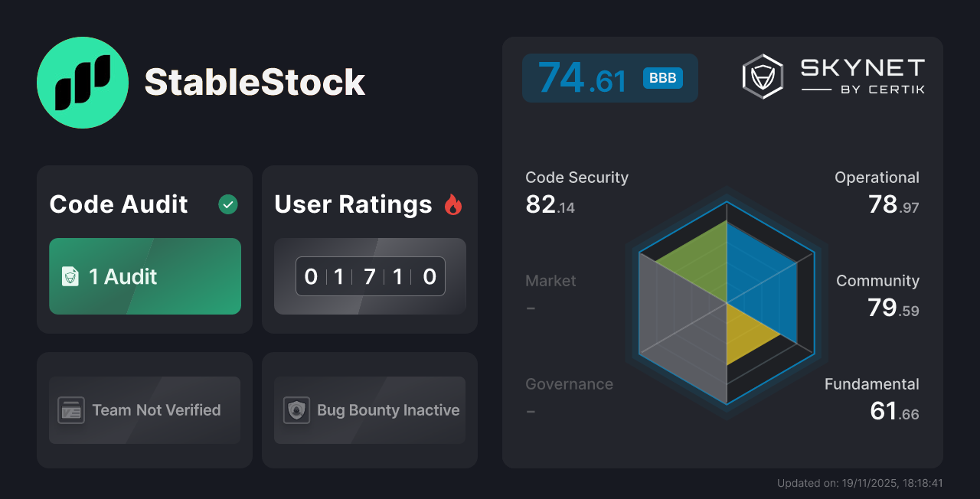
Task: Click the ID card icon for Team Not Verified
Action: 73,410
